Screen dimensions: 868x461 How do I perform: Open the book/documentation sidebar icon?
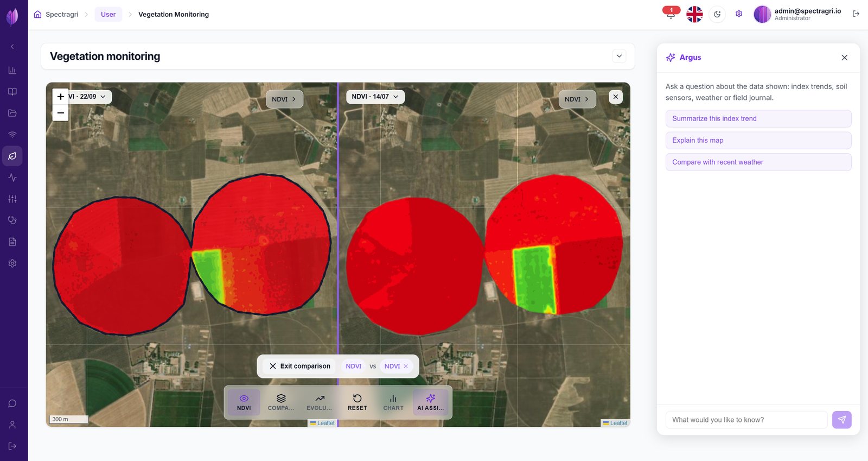[x=12, y=92]
